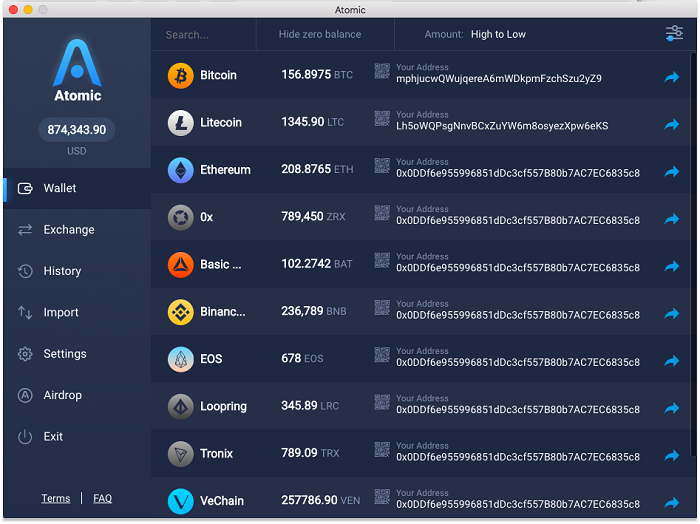This screenshot has width=700, height=524.
Task: Show QR code for Tronix address
Action: coord(382,449)
